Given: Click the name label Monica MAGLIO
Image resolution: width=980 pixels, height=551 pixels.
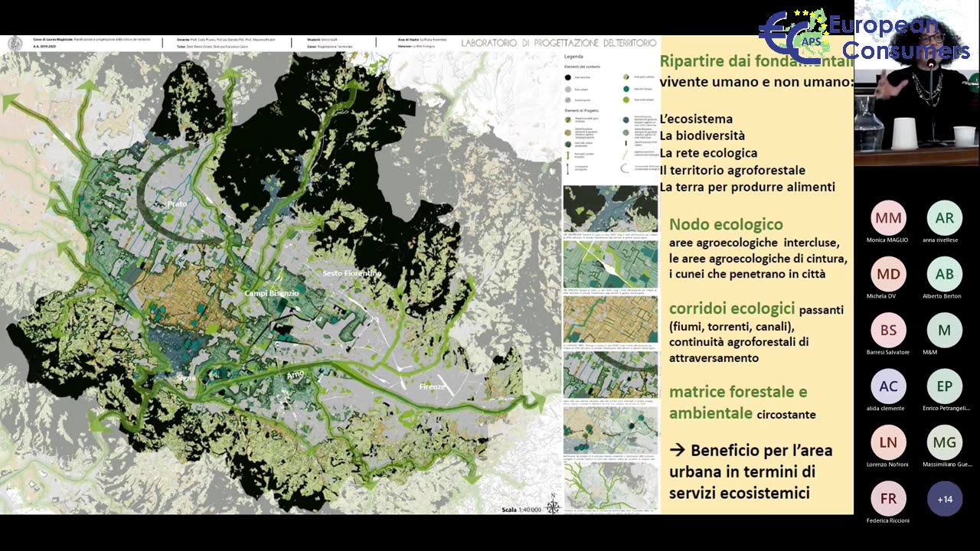Looking at the screenshot, I should click(x=887, y=240).
